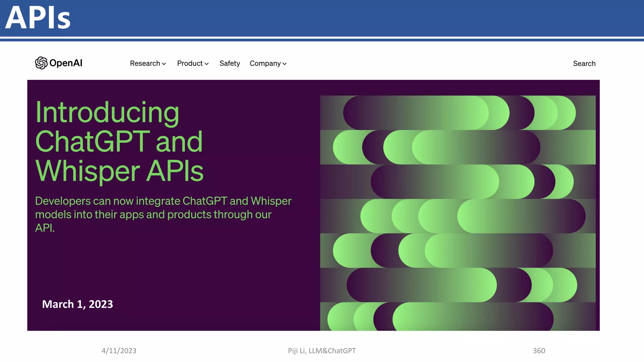The image size is (644, 362).
Task: Expand the Research dropdown chevron
Action: pyautogui.click(x=164, y=64)
